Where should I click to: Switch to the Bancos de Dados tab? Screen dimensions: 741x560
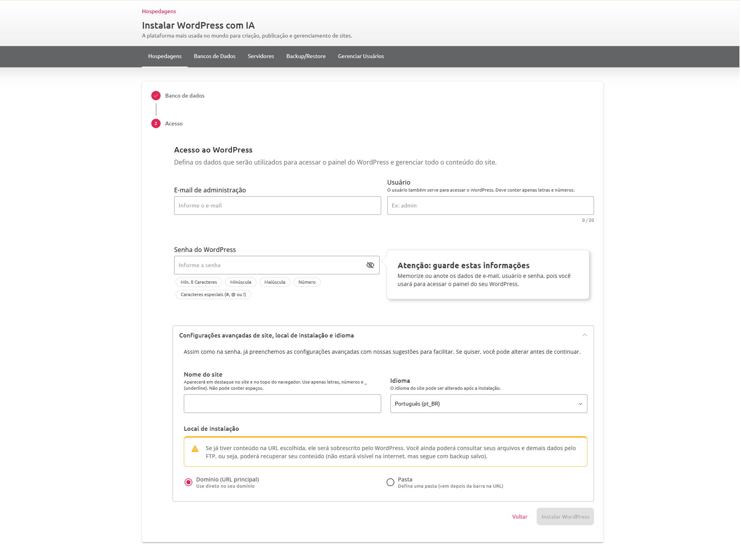coord(214,57)
